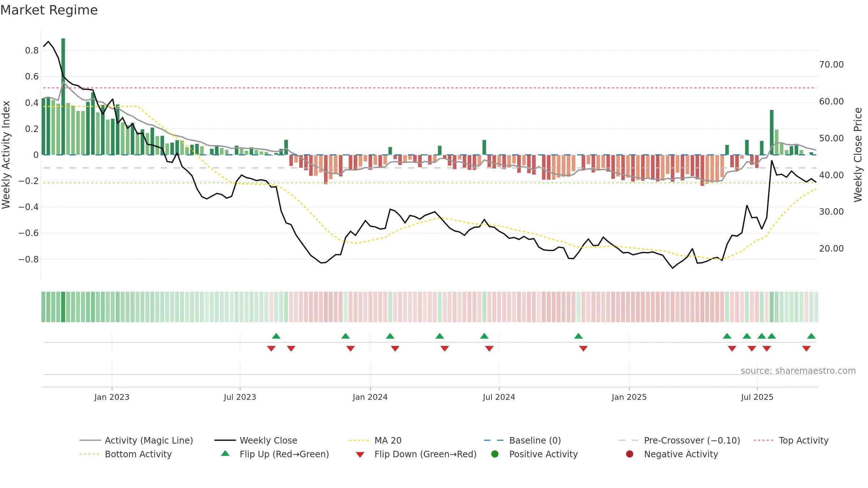Toggle the Pre-Crossover (−0.10) legend item

pos(679,440)
